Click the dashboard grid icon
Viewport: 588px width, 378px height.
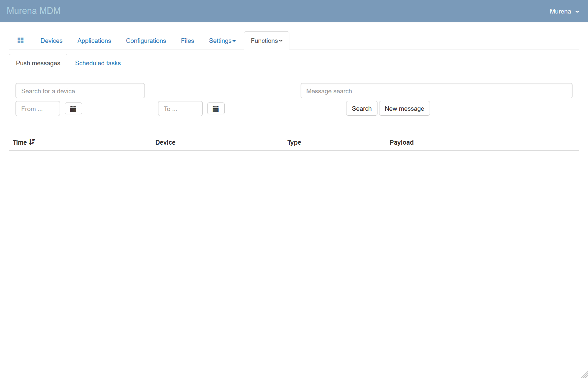(20, 41)
